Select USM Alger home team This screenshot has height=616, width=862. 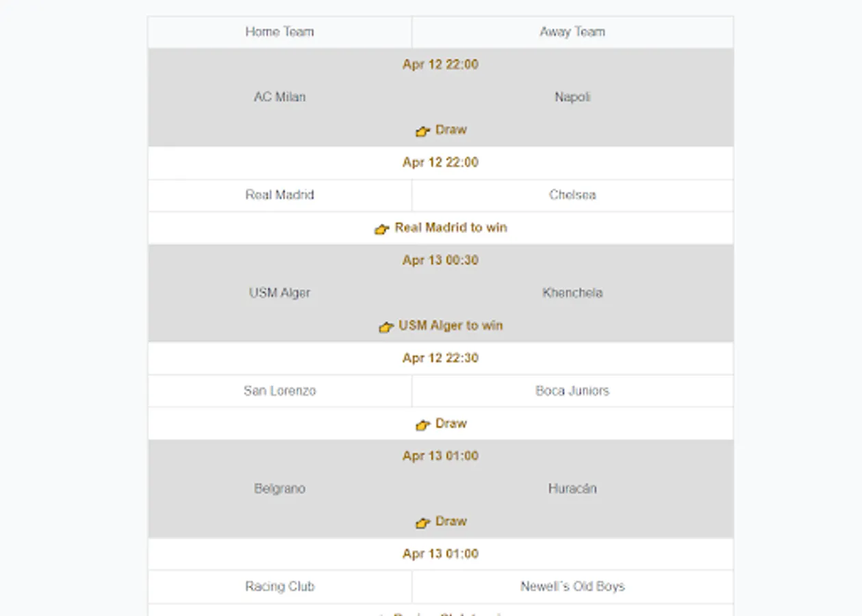[x=279, y=292]
